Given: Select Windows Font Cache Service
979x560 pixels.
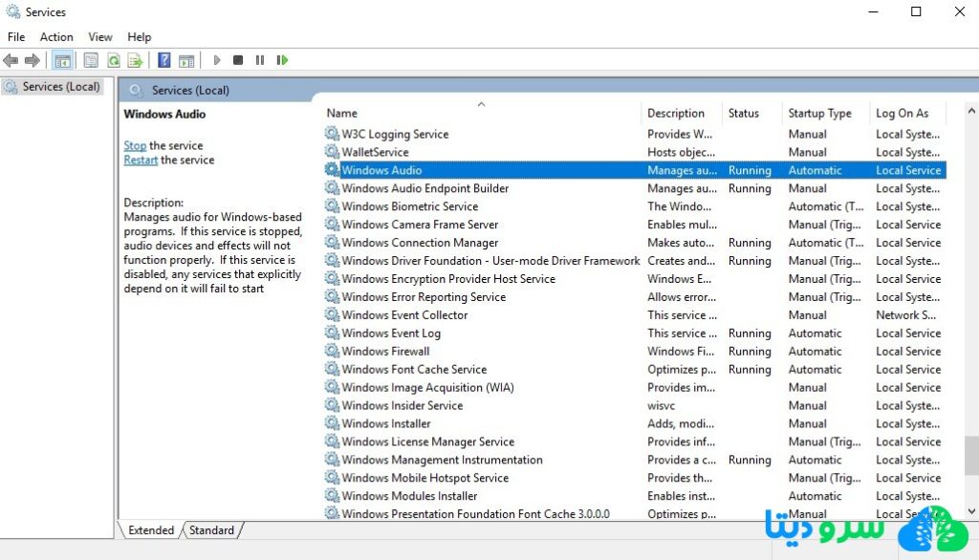Looking at the screenshot, I should click(414, 369).
